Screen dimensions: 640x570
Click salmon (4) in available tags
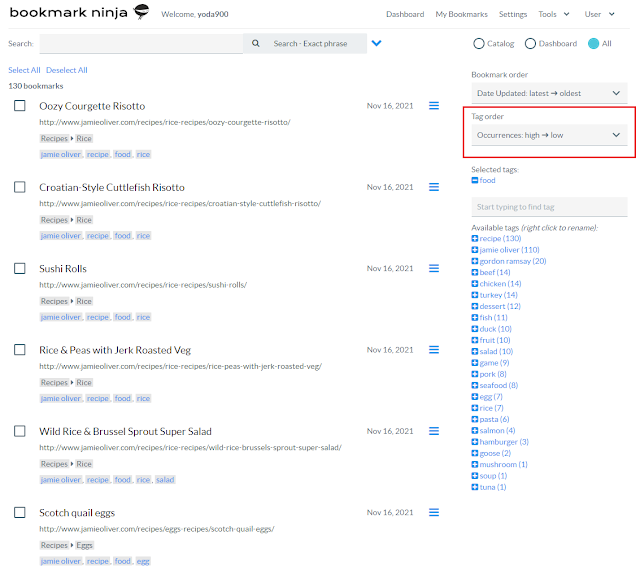point(497,430)
